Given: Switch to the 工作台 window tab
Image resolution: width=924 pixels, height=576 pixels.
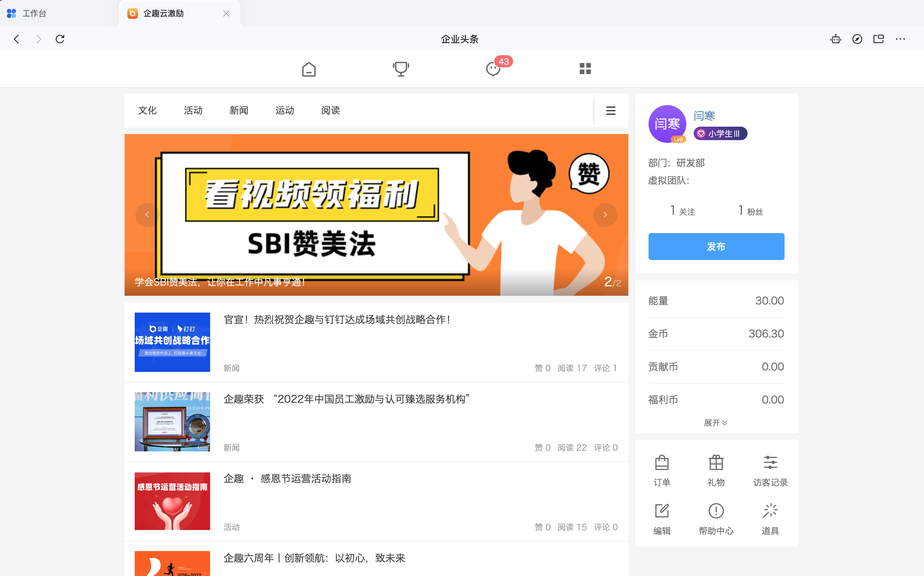Looking at the screenshot, I should pos(59,13).
